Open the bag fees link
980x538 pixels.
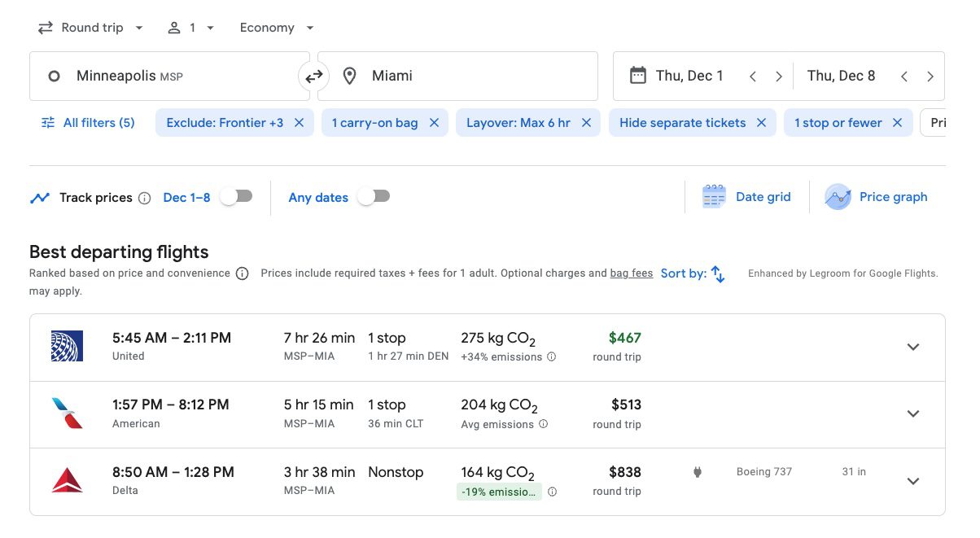point(632,273)
